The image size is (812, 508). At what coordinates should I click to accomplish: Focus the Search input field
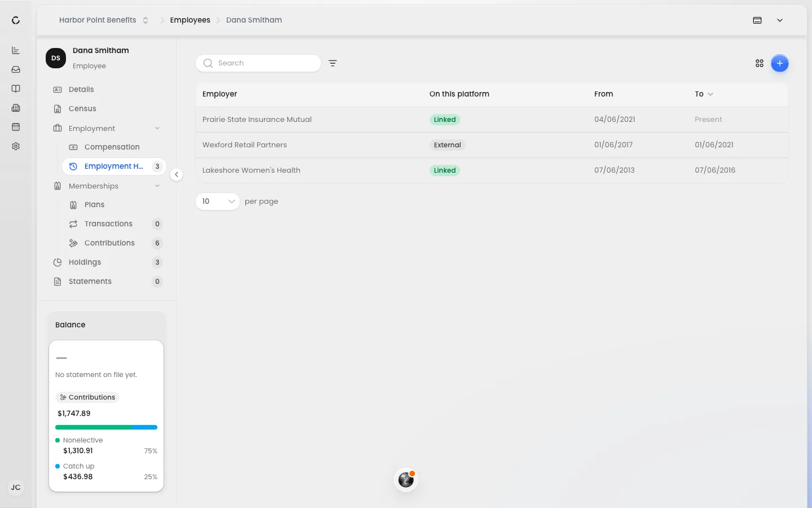point(258,63)
